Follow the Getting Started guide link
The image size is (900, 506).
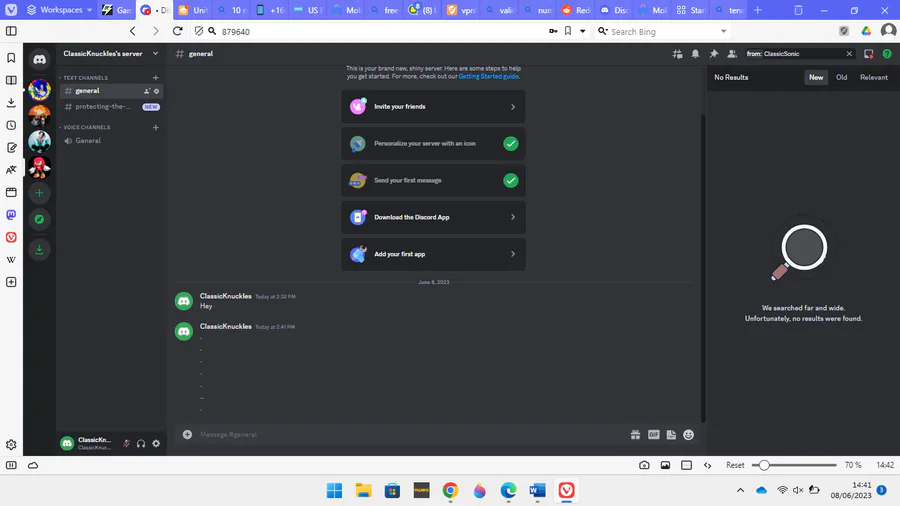488,76
